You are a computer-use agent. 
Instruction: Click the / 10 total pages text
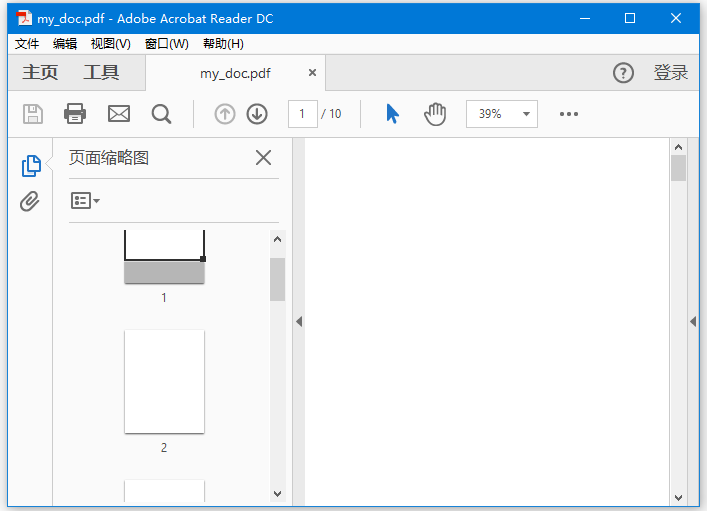(x=331, y=114)
